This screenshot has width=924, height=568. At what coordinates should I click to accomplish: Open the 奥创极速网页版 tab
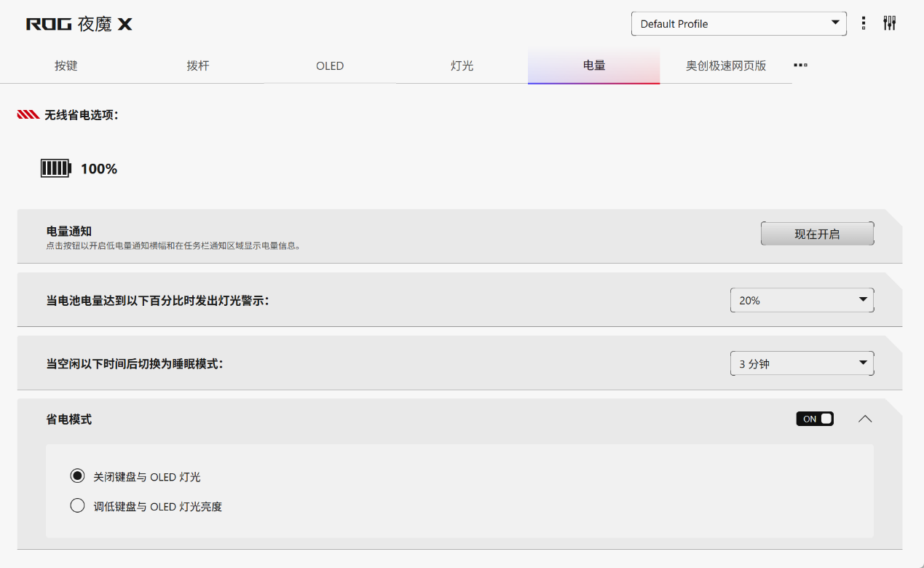[x=726, y=66]
